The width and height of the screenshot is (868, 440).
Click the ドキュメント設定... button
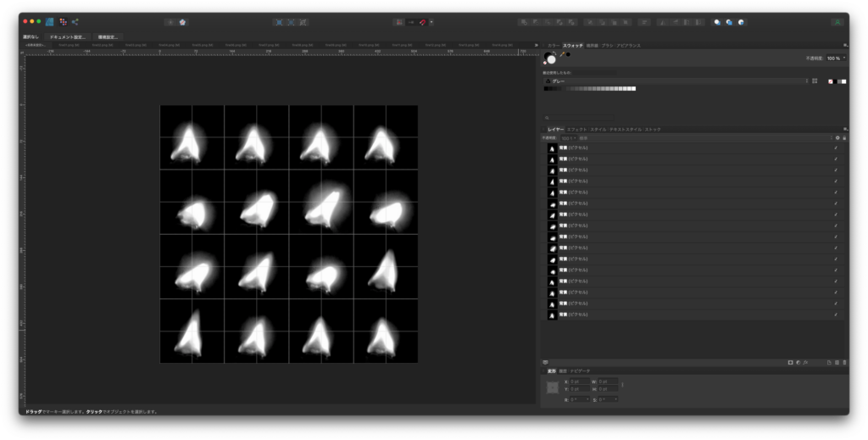(x=67, y=37)
